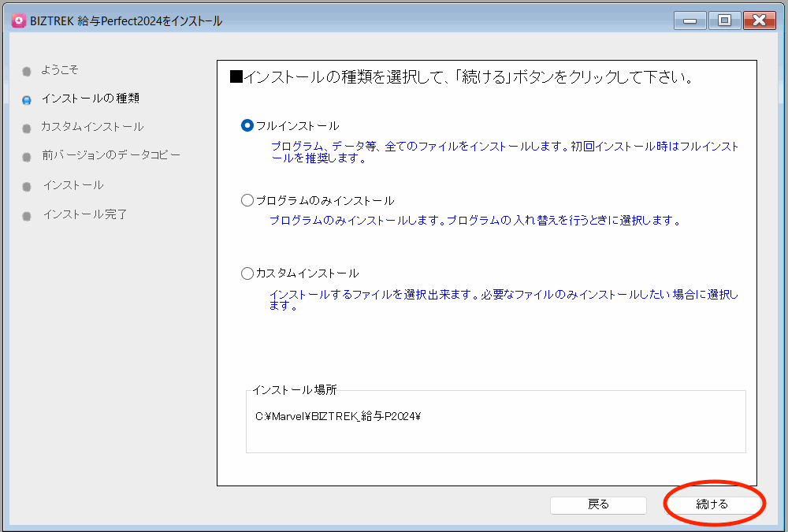Click the 前バージョンのデータコピー step
The height and width of the screenshot is (532, 788).
111,155
